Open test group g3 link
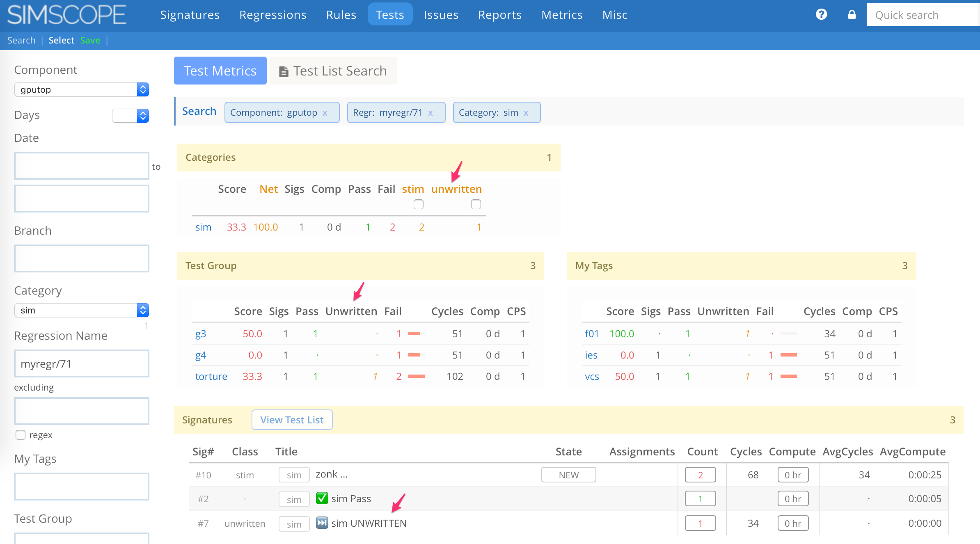Screen dimensions: 980x544 tap(200, 334)
